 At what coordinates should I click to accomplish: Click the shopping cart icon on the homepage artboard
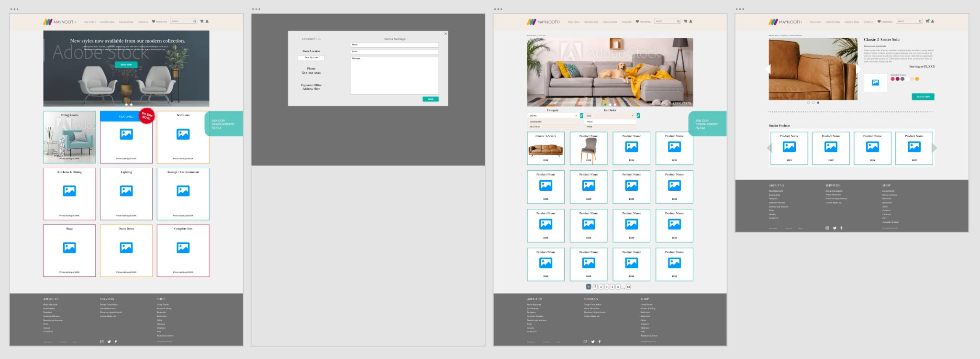coord(201,21)
